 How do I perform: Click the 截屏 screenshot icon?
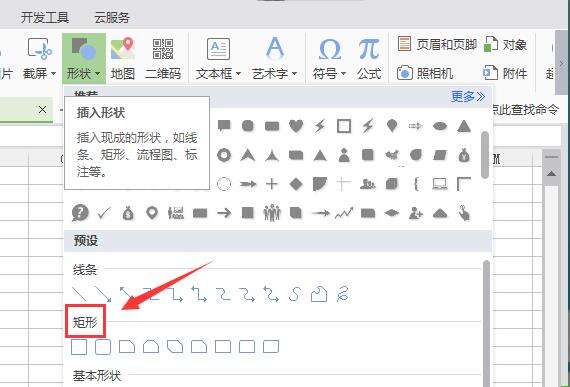coord(40,49)
